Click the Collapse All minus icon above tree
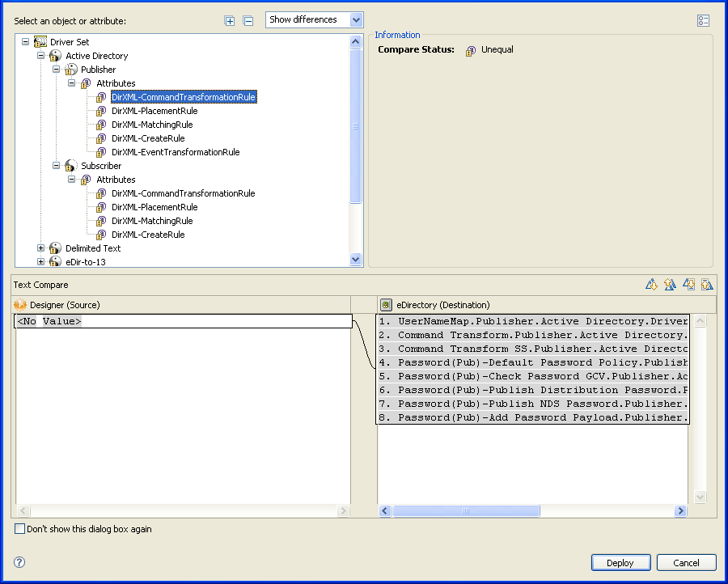Screen dimensions: 728x584 click(x=248, y=21)
